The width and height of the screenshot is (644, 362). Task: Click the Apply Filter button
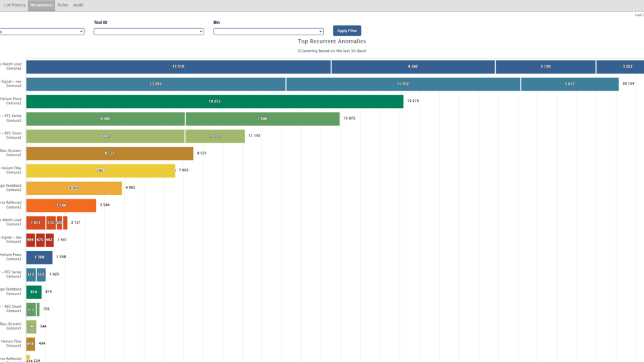tap(347, 31)
